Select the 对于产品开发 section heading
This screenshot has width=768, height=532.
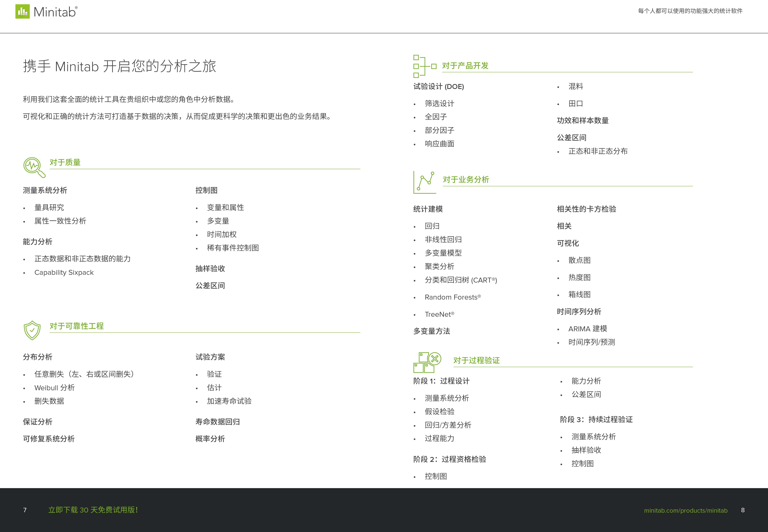pyautogui.click(x=465, y=66)
